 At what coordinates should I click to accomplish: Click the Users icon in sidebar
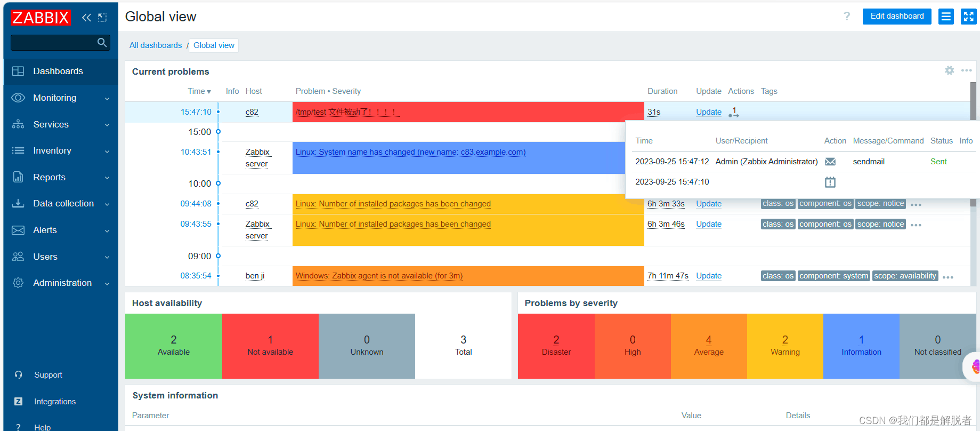click(18, 257)
